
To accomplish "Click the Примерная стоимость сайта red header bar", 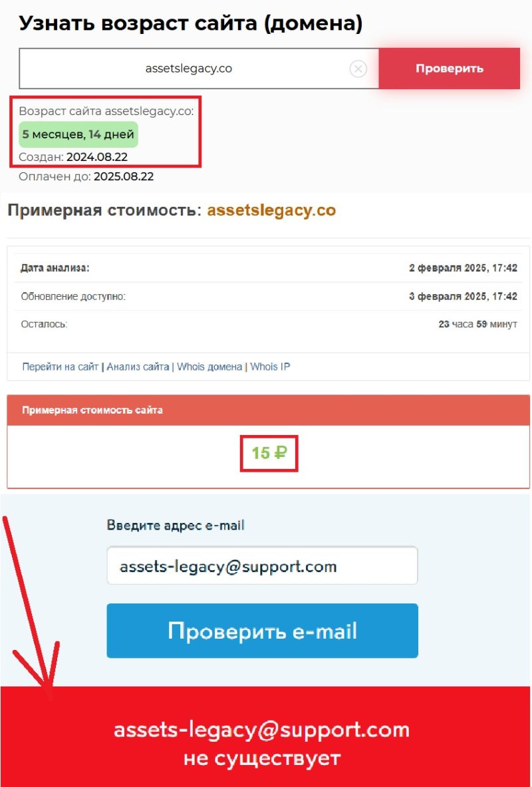I will (x=269, y=410).
